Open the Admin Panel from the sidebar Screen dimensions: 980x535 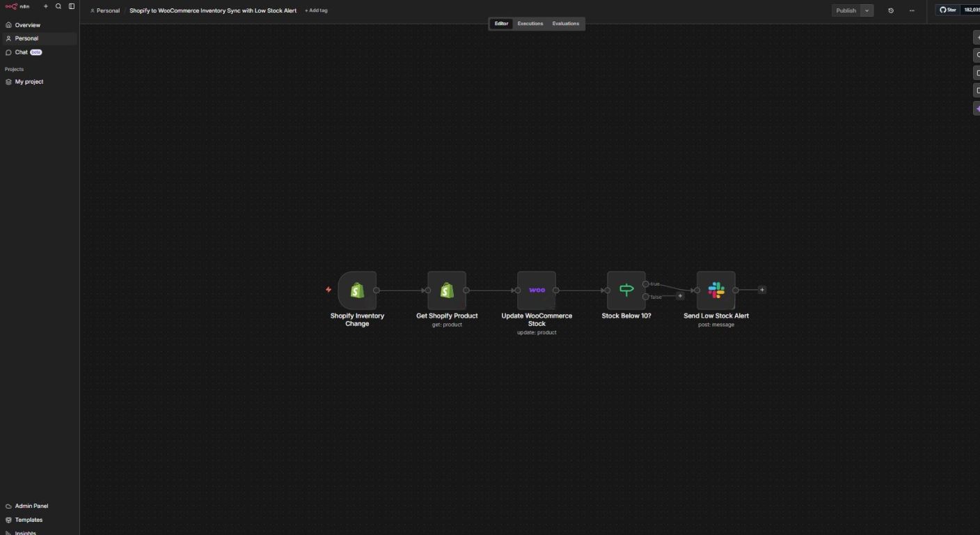(31, 506)
